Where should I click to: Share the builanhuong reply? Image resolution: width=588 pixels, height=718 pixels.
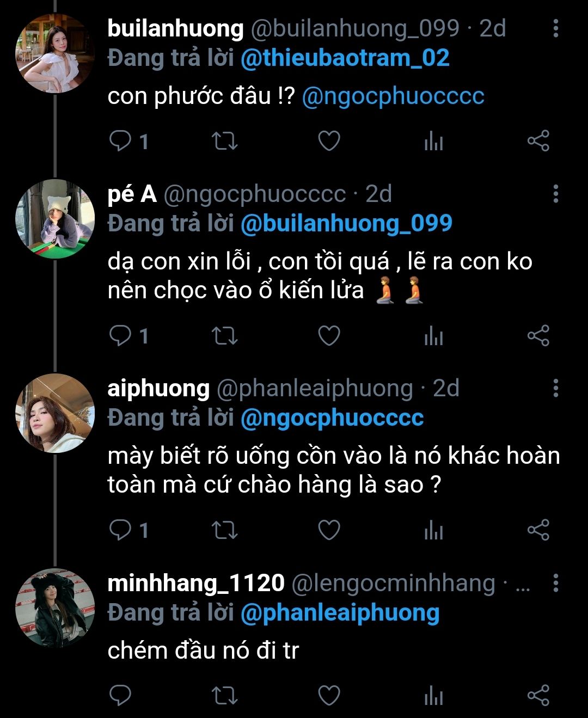pyautogui.click(x=538, y=142)
